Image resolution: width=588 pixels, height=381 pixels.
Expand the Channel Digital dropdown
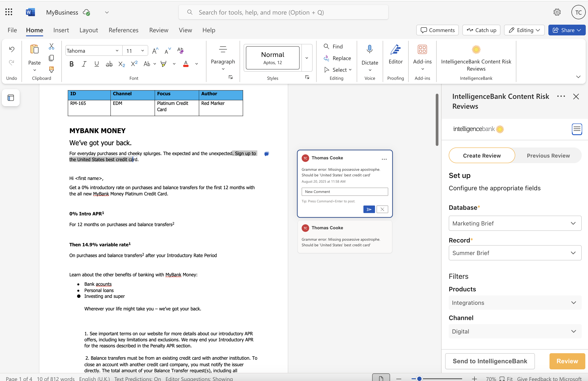515,331
